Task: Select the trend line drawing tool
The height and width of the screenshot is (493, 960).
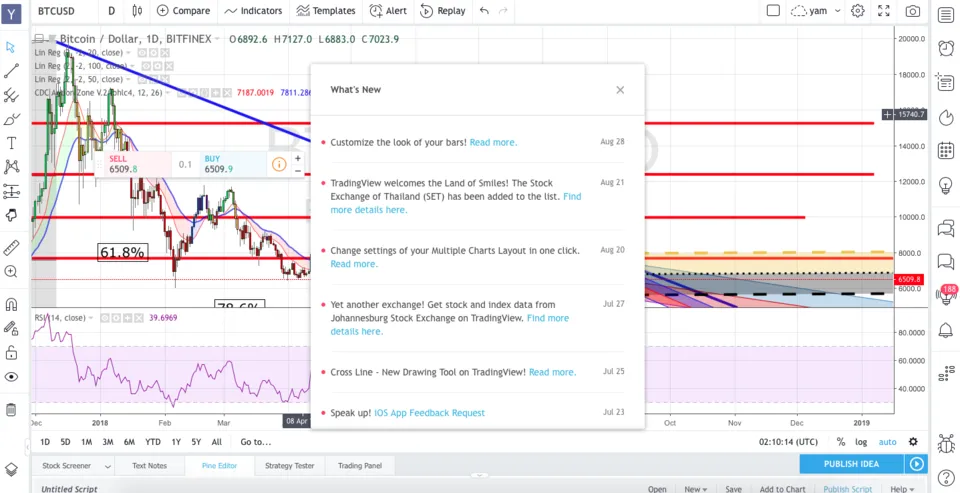Action: [11, 71]
